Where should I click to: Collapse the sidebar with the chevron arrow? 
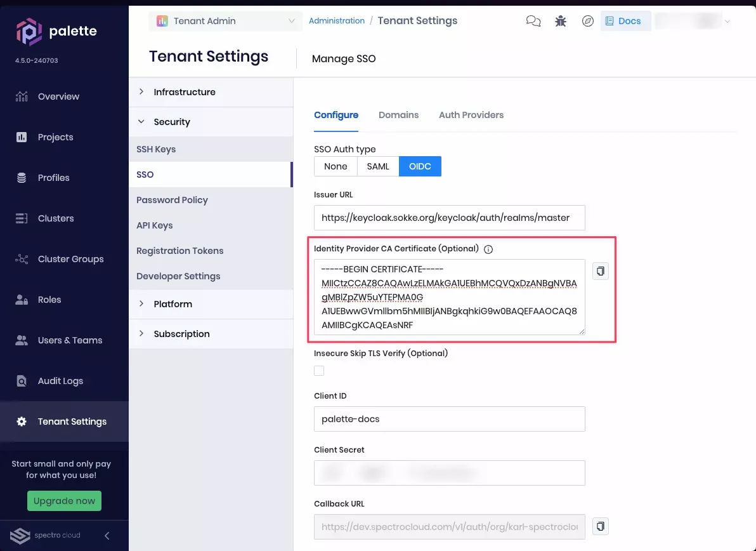click(x=107, y=535)
